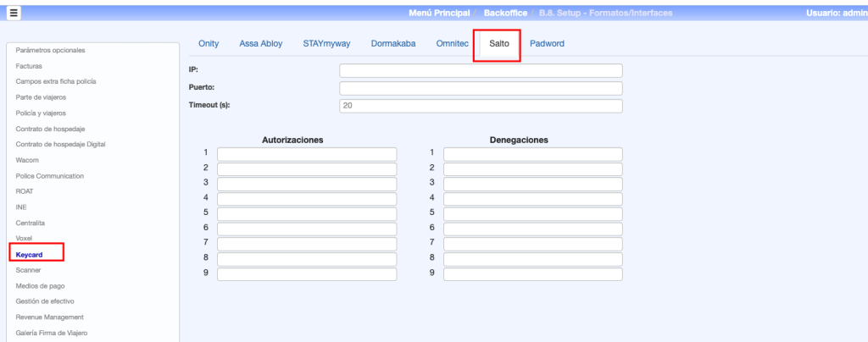The height and width of the screenshot is (342, 868).
Task: Select Scanner in the sidebar
Action: (x=28, y=270)
